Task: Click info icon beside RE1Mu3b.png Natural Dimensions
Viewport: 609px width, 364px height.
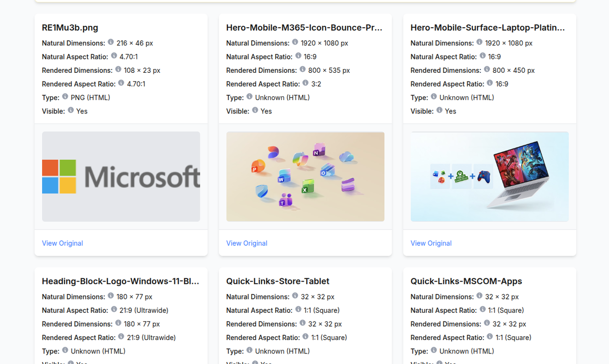Action: coord(111,42)
